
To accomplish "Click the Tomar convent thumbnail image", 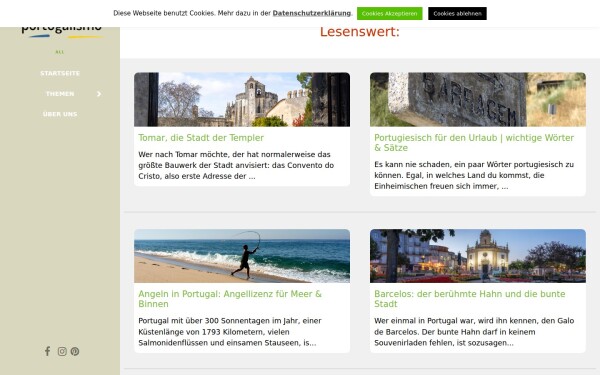I will [242, 99].
